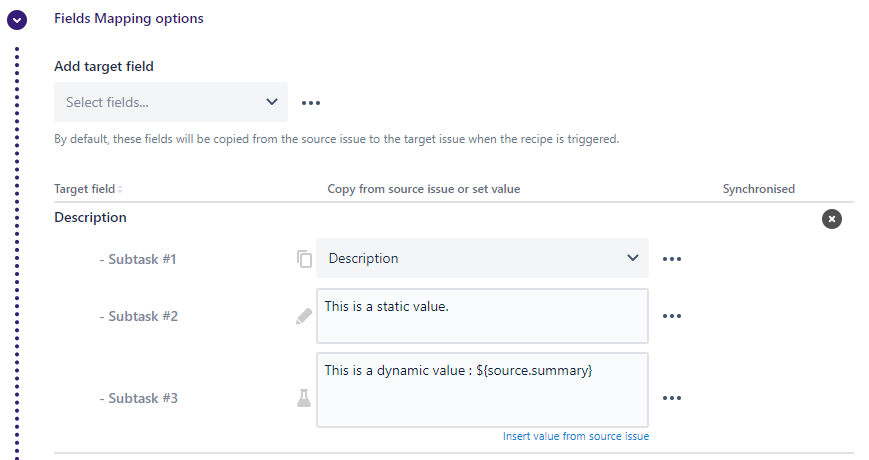This screenshot has height=460, width=869.
Task: Click the flask icon for Subtask #3
Action: (x=304, y=398)
